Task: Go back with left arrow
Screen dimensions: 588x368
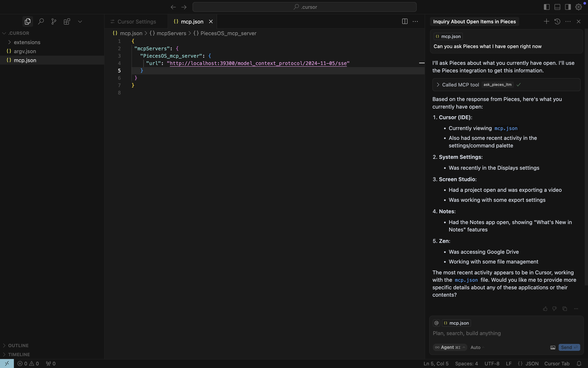Action: coord(173,7)
